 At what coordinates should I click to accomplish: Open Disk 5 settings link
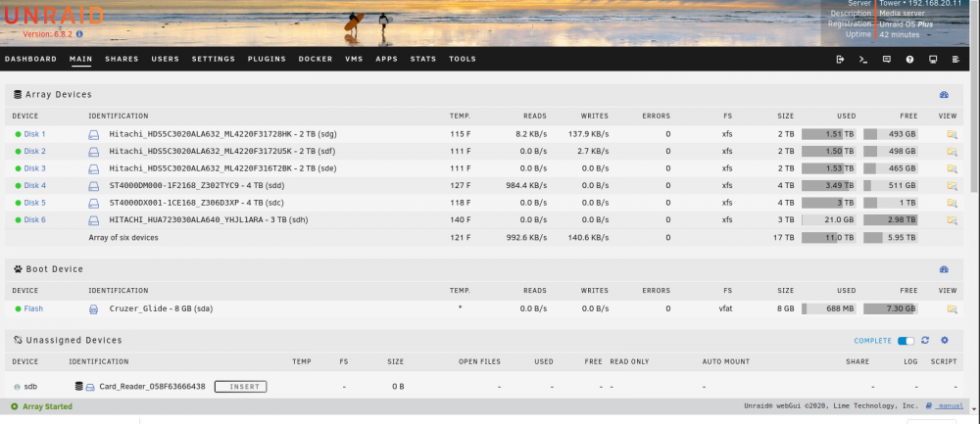tap(34, 203)
